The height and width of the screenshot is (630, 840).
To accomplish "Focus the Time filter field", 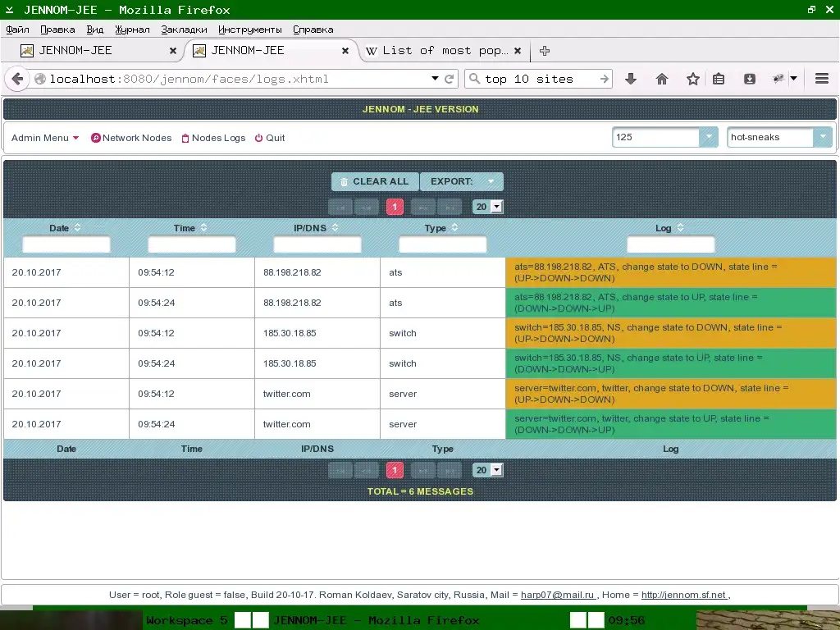I will 192,244.
